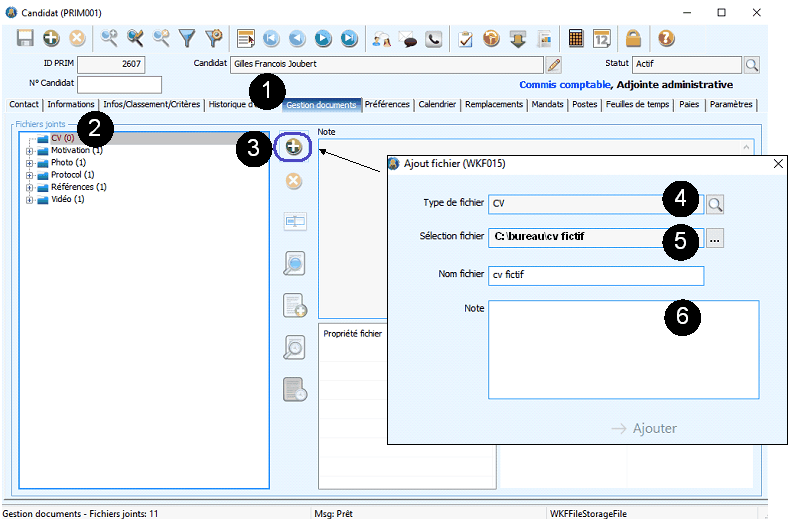Image resolution: width=790 pixels, height=521 pixels.
Task: Open the Calendrier tab
Action: tap(437, 104)
